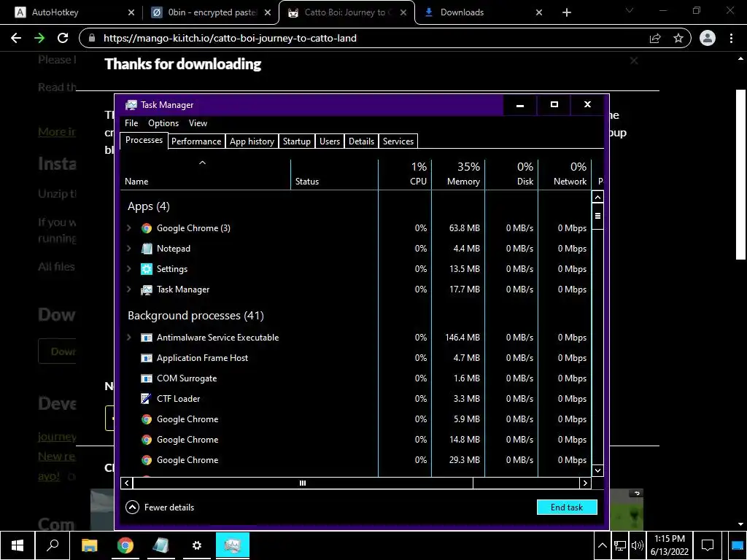Click the browser address bar URL
747x560 pixels.
pos(230,38)
